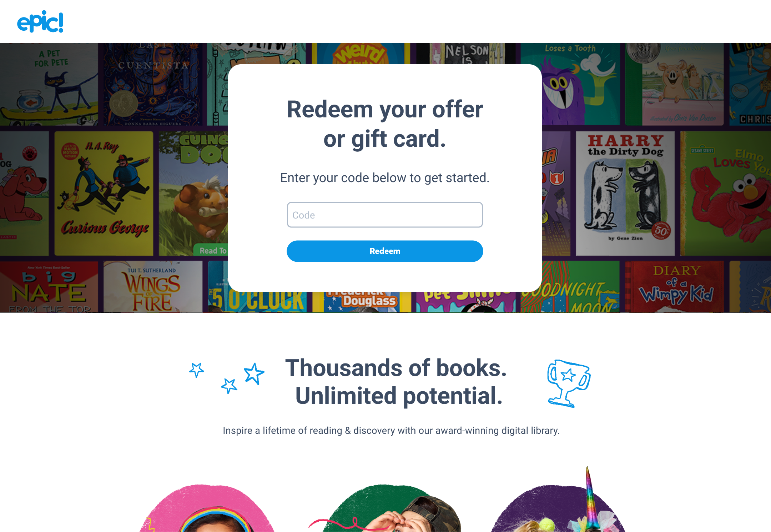
Task: Click the Epic! logo in the header
Action: coord(40,21)
